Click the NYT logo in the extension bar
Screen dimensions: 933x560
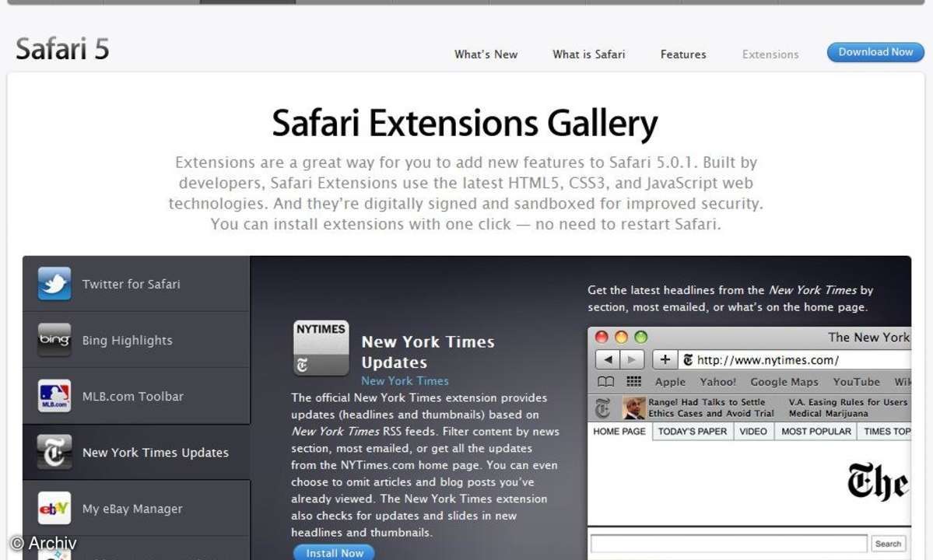[603, 408]
